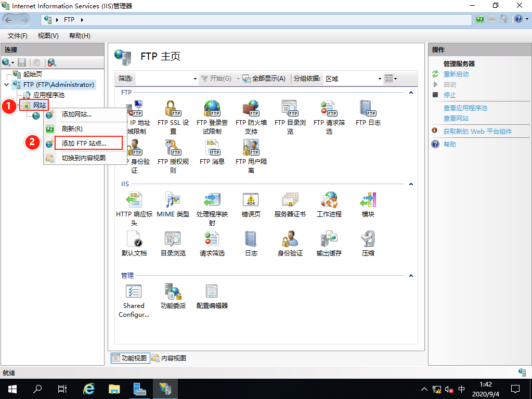Open FTP 用户隔离 feature
The width and height of the screenshot is (532, 399).
(x=251, y=156)
